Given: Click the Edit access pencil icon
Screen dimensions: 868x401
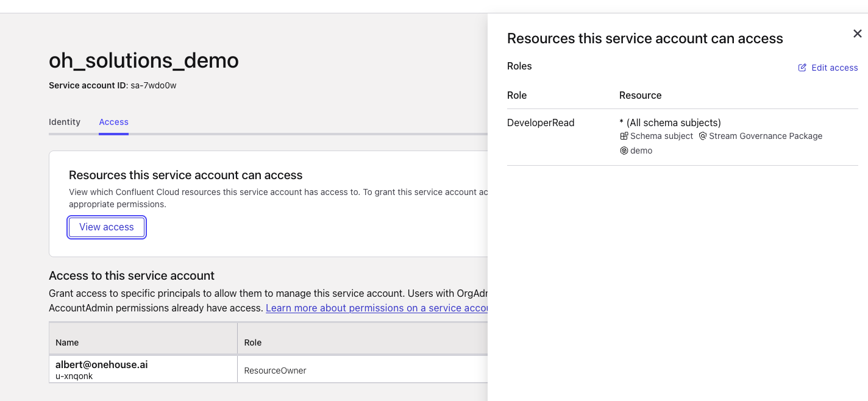Looking at the screenshot, I should pos(802,68).
